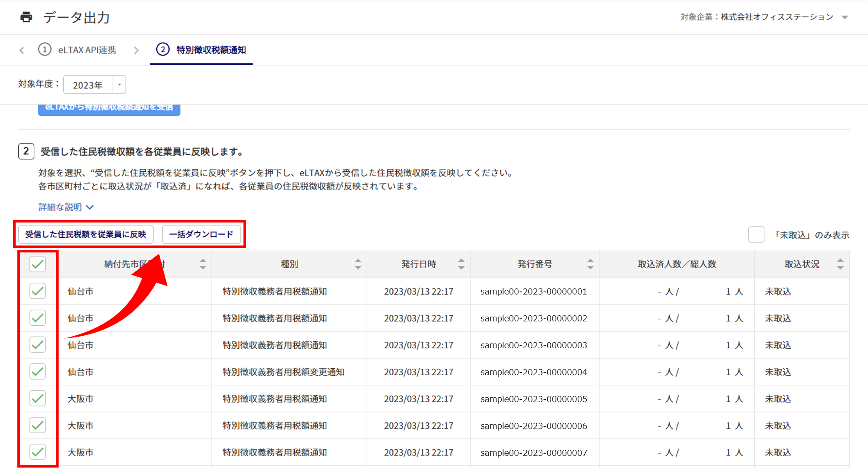This screenshot has height=468, width=868.
Task: Click eLTAXから特別徴収税額通知を受信 button
Action: point(109,109)
